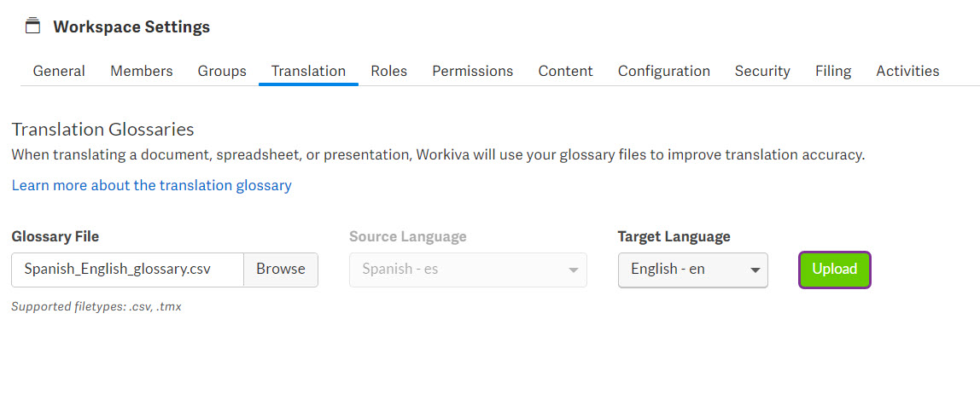View the Security tab
Screen dimensions: 980x412
coord(762,71)
